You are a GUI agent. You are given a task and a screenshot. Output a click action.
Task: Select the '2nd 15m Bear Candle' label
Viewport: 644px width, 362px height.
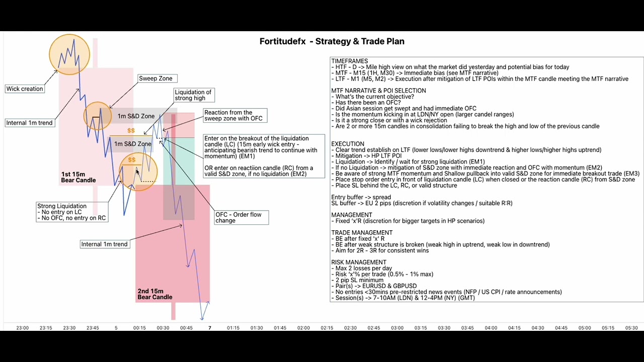[155, 294]
